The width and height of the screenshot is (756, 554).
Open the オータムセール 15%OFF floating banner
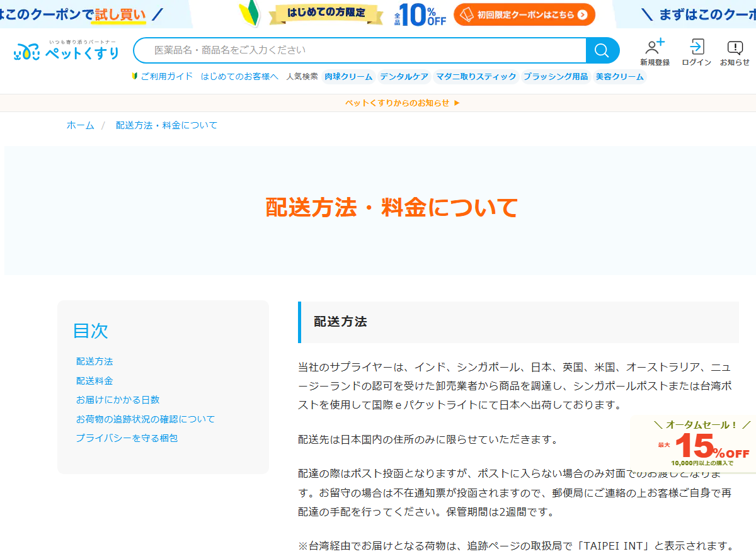pos(693,444)
